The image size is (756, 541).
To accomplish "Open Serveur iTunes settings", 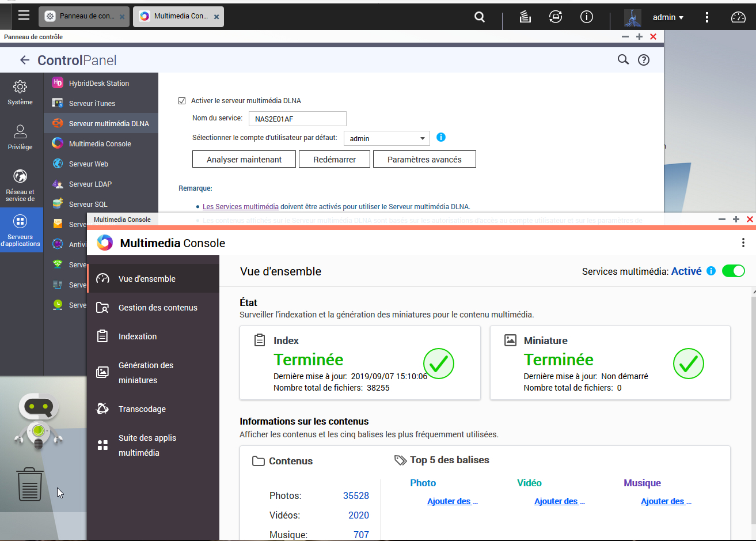I will coord(101,103).
